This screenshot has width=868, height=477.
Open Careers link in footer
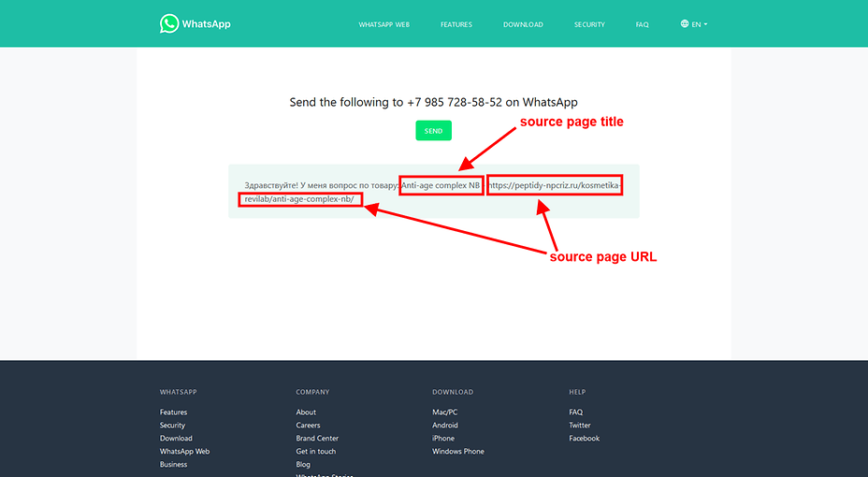pyautogui.click(x=308, y=425)
